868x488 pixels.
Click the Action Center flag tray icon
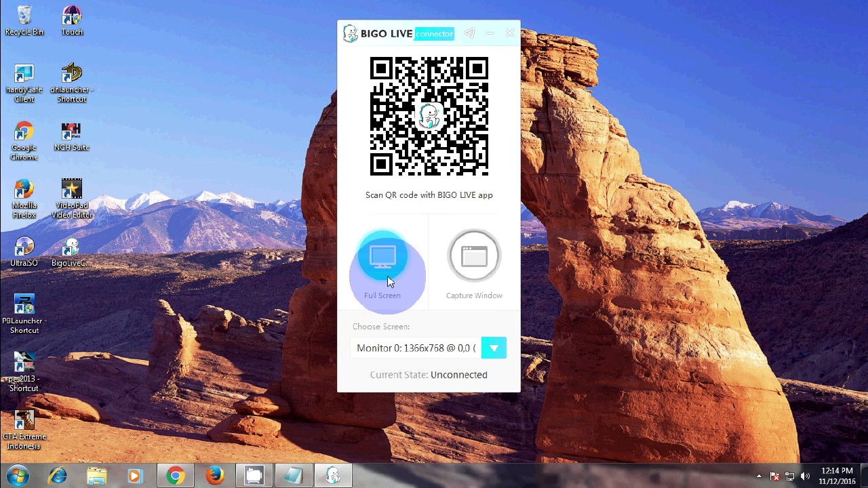774,476
